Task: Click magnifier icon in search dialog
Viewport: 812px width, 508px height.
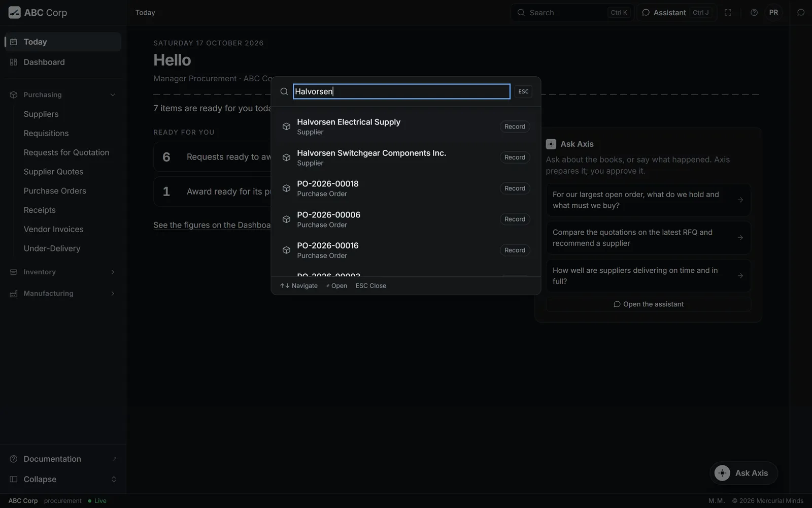Action: 284,91
